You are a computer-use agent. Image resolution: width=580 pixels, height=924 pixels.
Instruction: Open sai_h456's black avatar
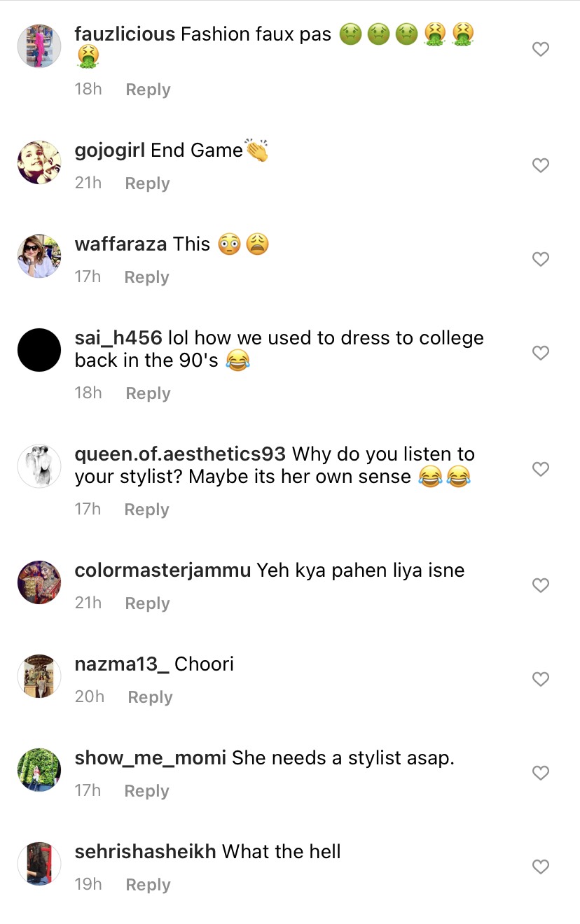coord(39,350)
